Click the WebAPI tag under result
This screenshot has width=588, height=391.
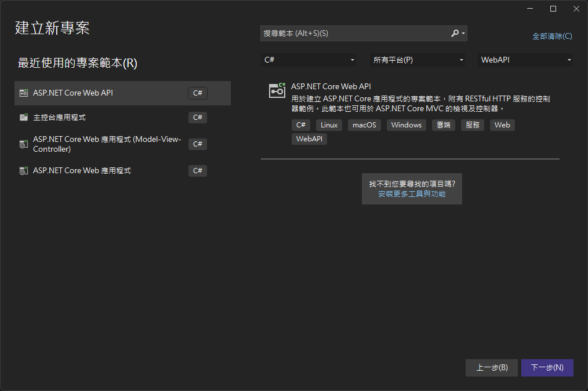(x=310, y=139)
